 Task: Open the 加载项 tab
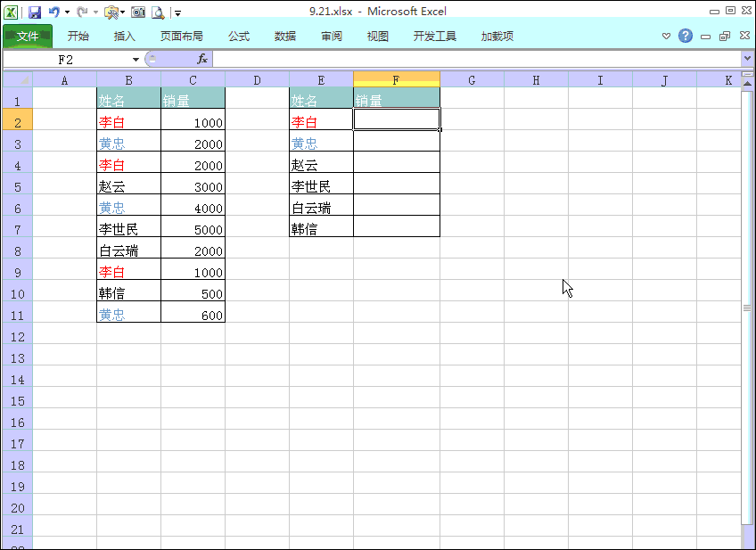coord(497,37)
